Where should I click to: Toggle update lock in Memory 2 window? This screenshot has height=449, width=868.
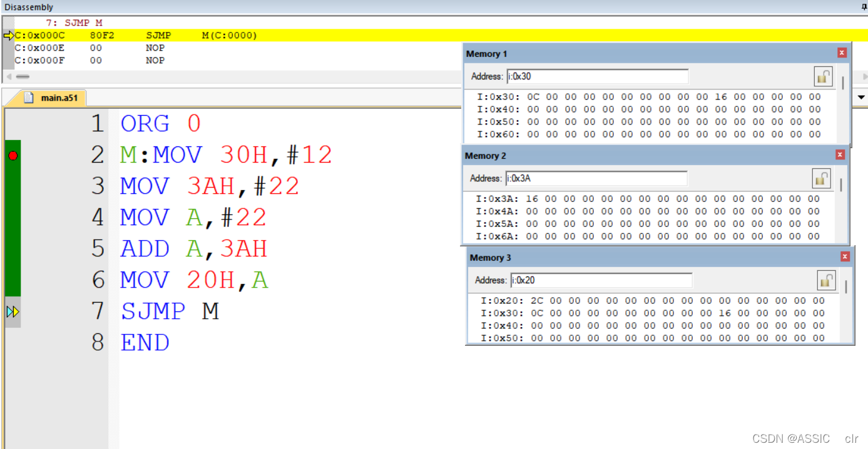(x=821, y=178)
